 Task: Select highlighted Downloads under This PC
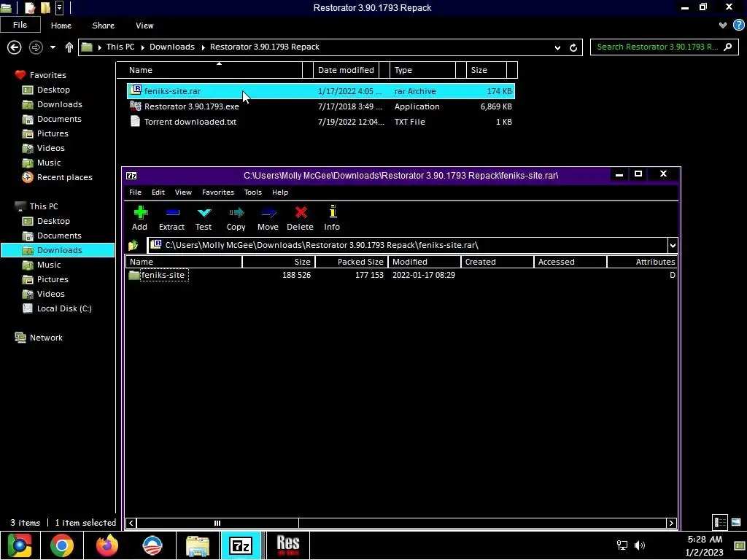coord(58,250)
